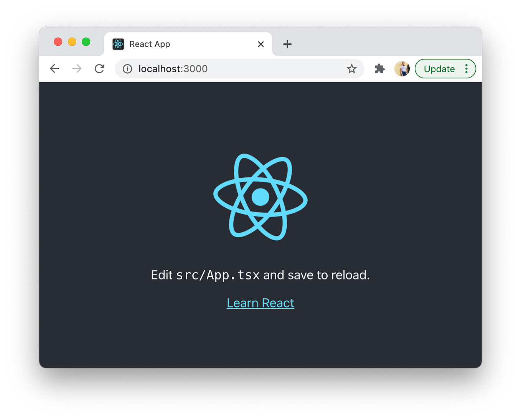Click the green zoom traffic light
Viewport: 521px width, 420px height.
pyautogui.click(x=86, y=41)
